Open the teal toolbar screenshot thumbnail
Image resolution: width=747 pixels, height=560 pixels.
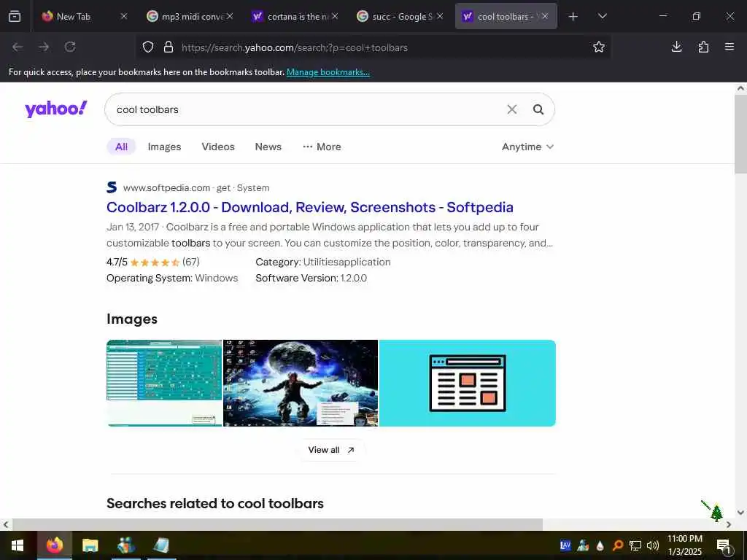164,383
